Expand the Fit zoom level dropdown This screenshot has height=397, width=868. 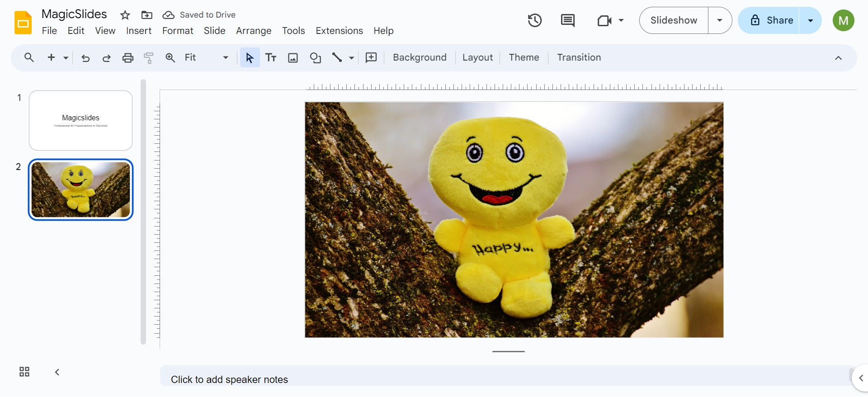click(225, 58)
